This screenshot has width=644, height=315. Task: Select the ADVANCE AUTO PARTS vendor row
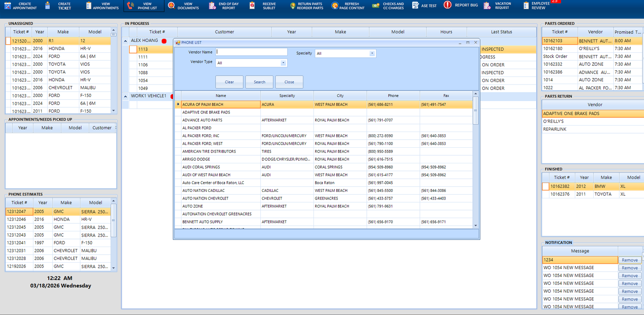pyautogui.click(x=324, y=120)
